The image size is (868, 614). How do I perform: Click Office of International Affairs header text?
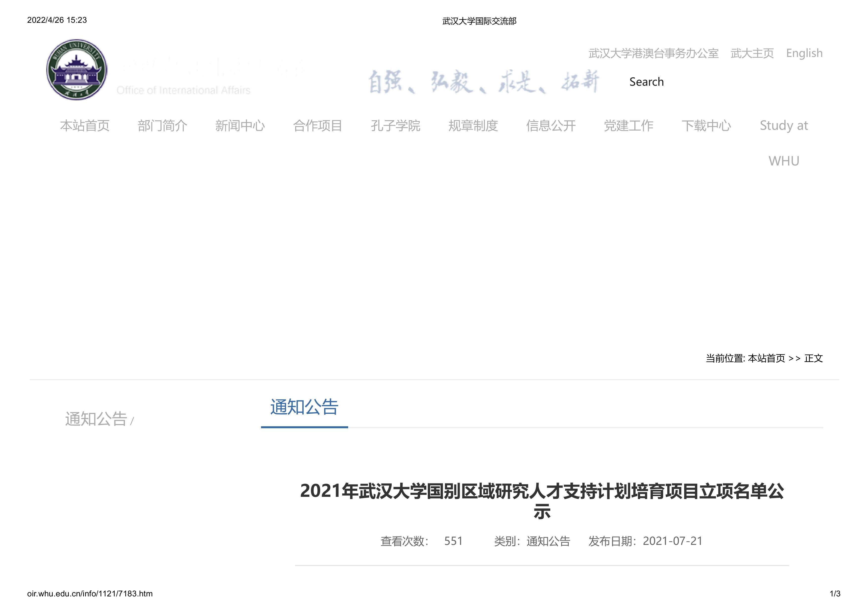(x=183, y=90)
